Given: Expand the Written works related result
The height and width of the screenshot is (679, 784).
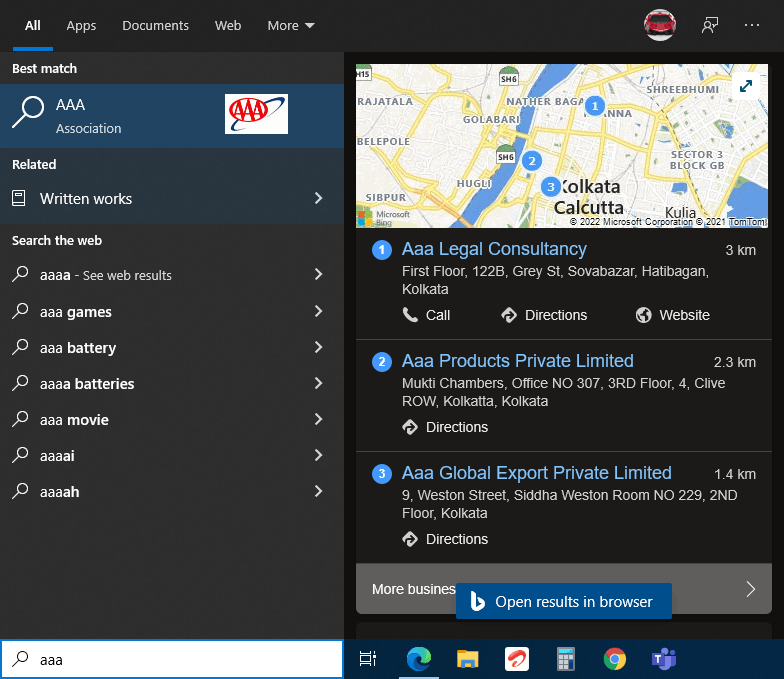Looking at the screenshot, I should tap(318, 199).
